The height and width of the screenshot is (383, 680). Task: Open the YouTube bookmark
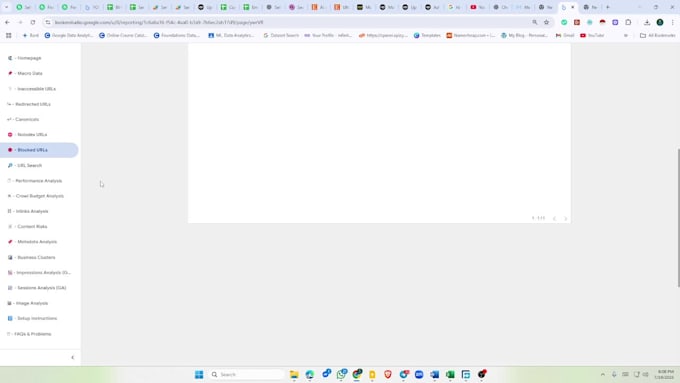click(x=592, y=35)
